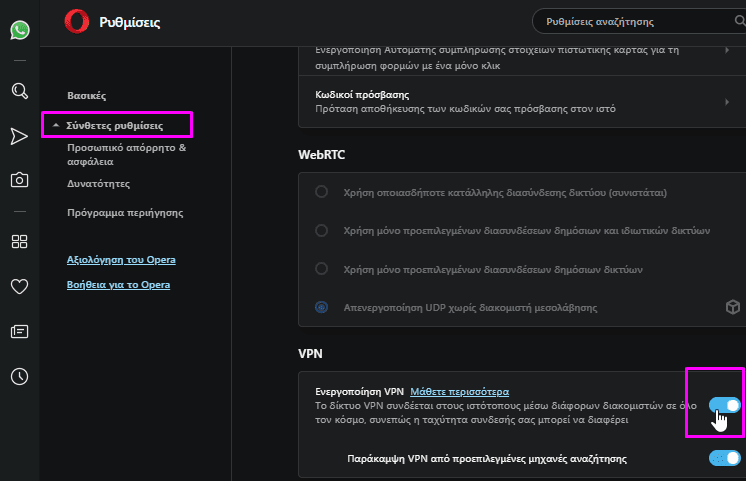This screenshot has height=481, width=746.
Task: Open History clock icon in sidebar
Action: click(20, 376)
